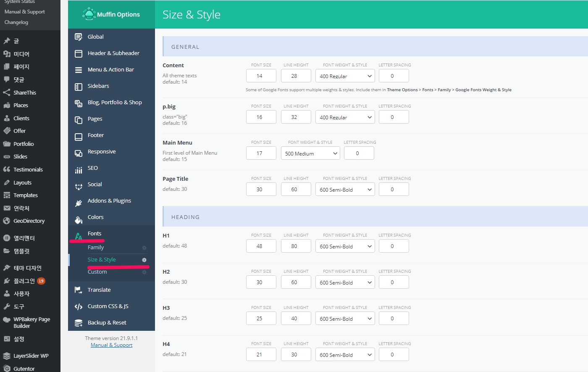This screenshot has height=372, width=588.
Task: Click the Main Menu letter spacing field
Action: [359, 153]
